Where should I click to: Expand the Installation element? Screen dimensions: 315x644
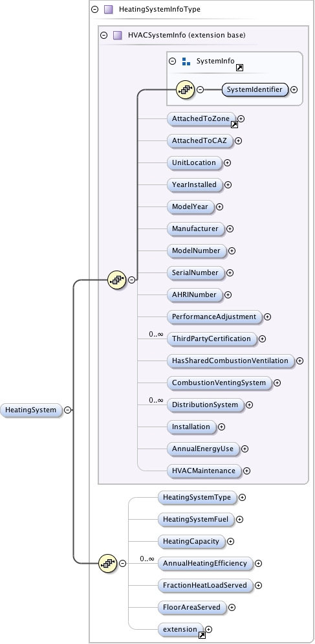[221, 427]
